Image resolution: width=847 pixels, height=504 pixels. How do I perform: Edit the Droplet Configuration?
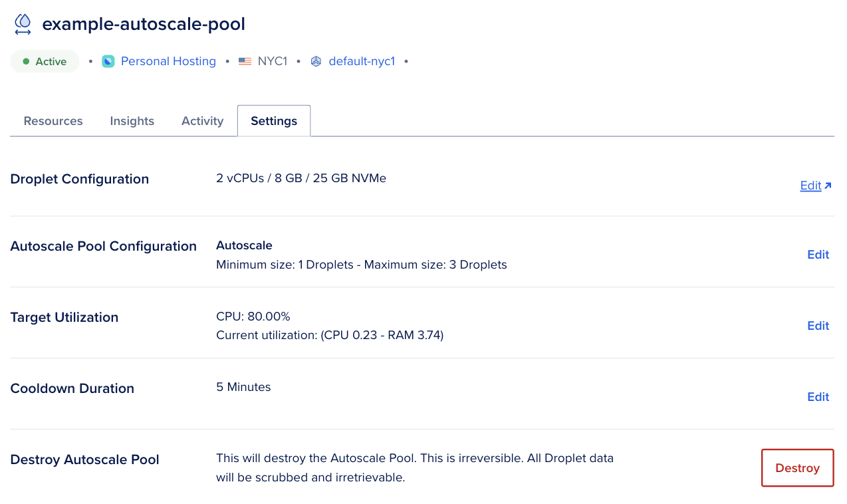tap(810, 185)
